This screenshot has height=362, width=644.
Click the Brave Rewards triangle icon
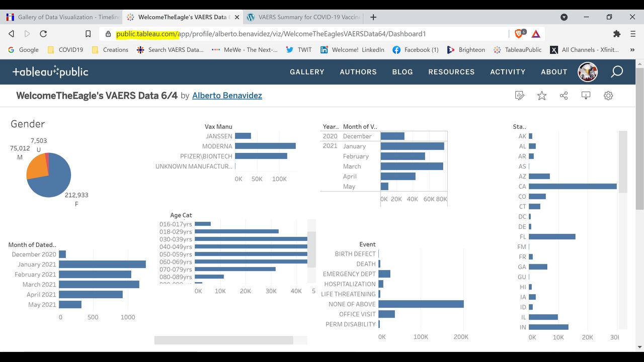tap(536, 34)
